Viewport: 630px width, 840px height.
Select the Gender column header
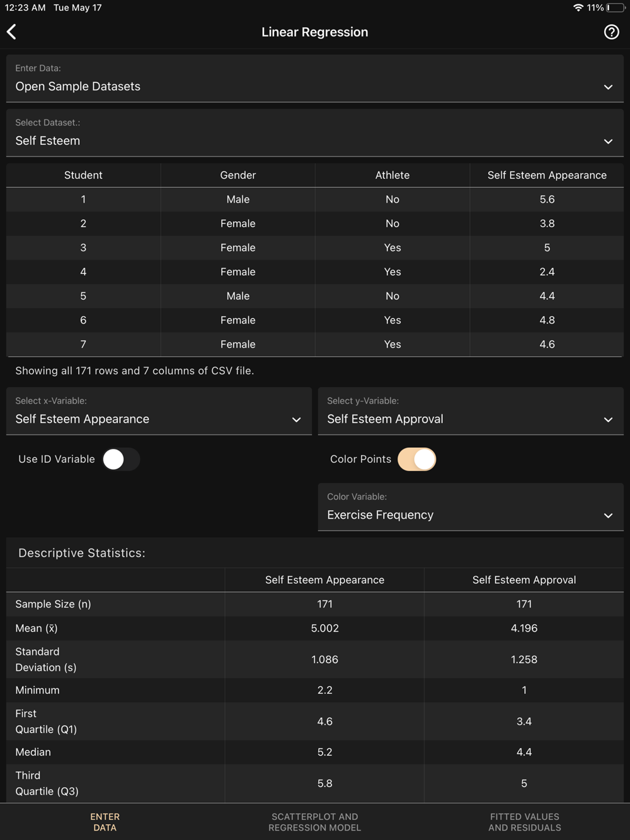pos(238,175)
